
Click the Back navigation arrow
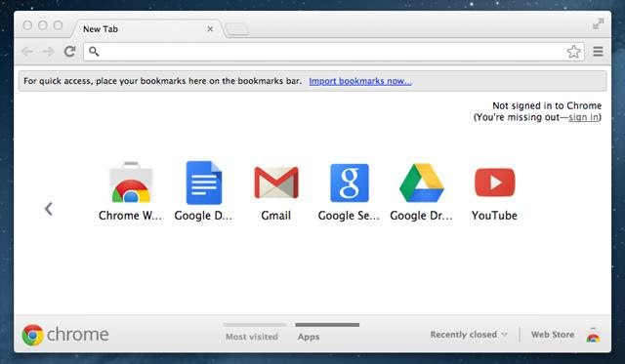(x=27, y=52)
